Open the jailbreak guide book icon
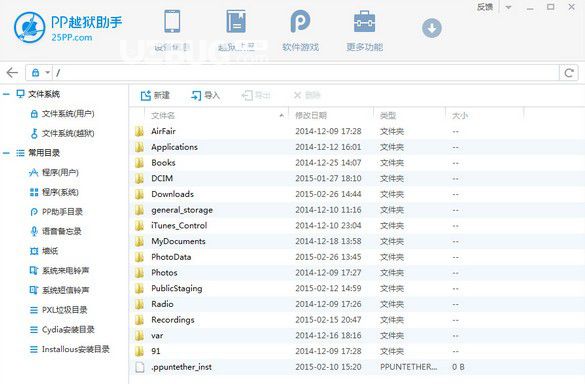This screenshot has width=585, height=384. (x=236, y=22)
